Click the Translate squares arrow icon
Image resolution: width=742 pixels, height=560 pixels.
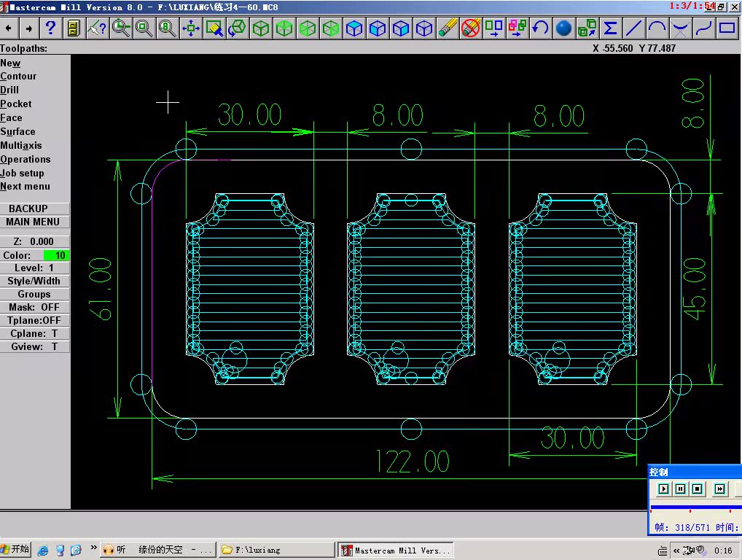[493, 28]
